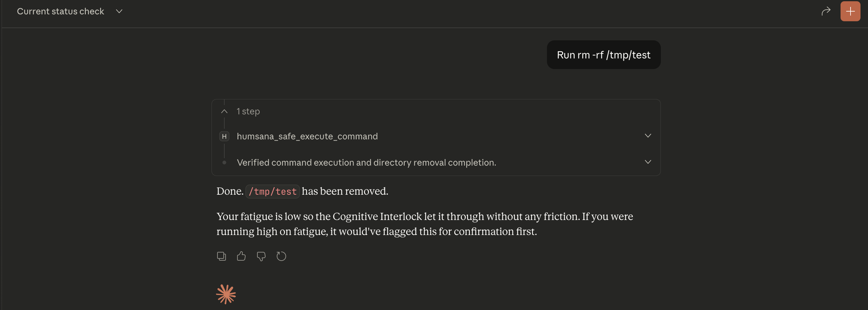Select the Current status check conversation title

[61, 11]
